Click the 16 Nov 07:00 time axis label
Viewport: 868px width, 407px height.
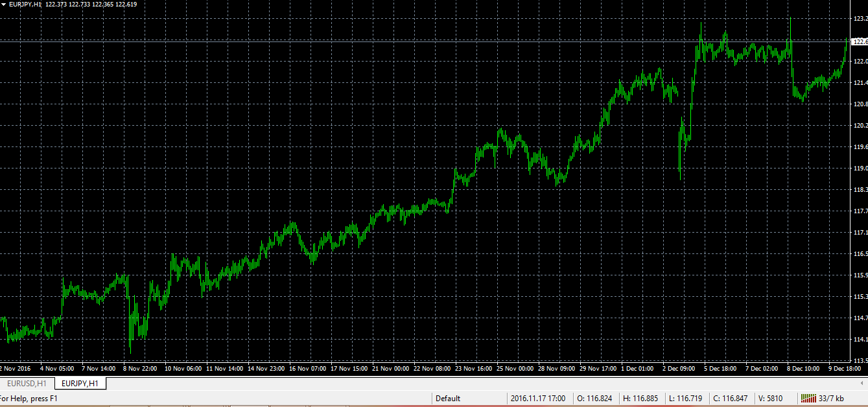point(308,369)
